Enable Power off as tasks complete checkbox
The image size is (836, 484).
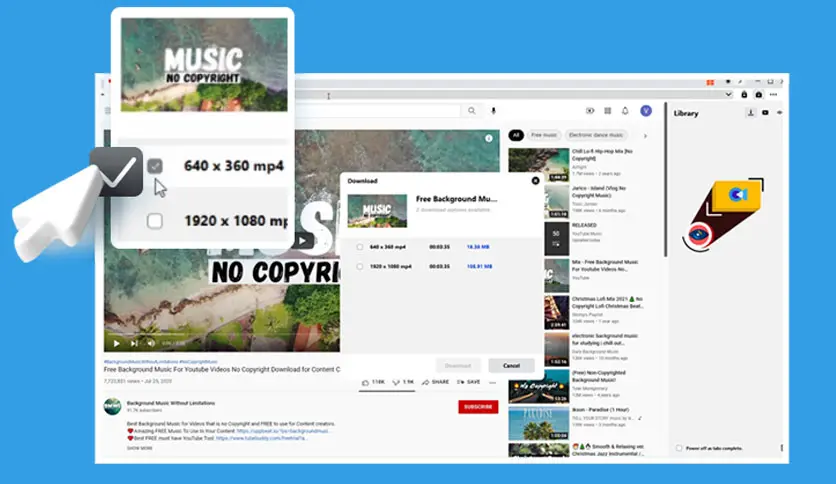(x=679, y=448)
